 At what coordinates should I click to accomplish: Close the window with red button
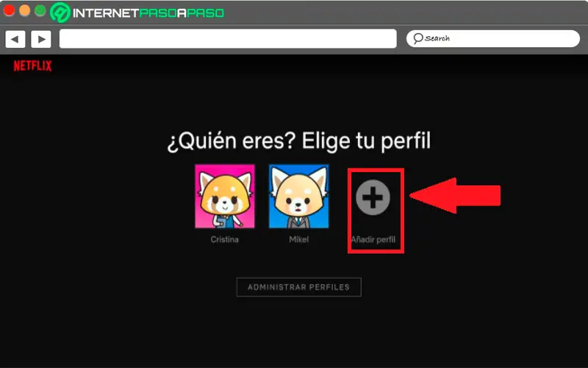[9, 11]
